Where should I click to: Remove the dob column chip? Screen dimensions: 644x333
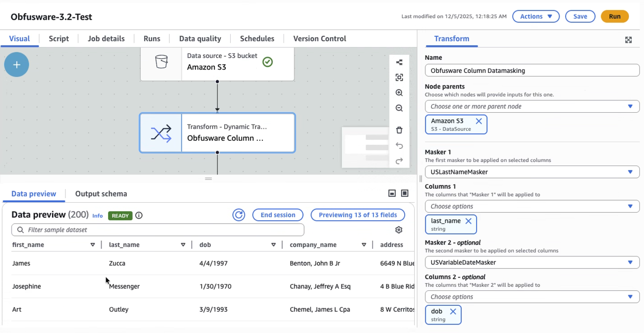tap(453, 311)
